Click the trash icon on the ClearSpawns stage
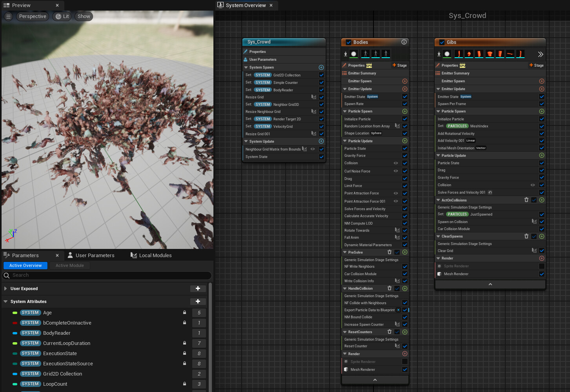The height and width of the screenshot is (392, 570). [x=526, y=236]
